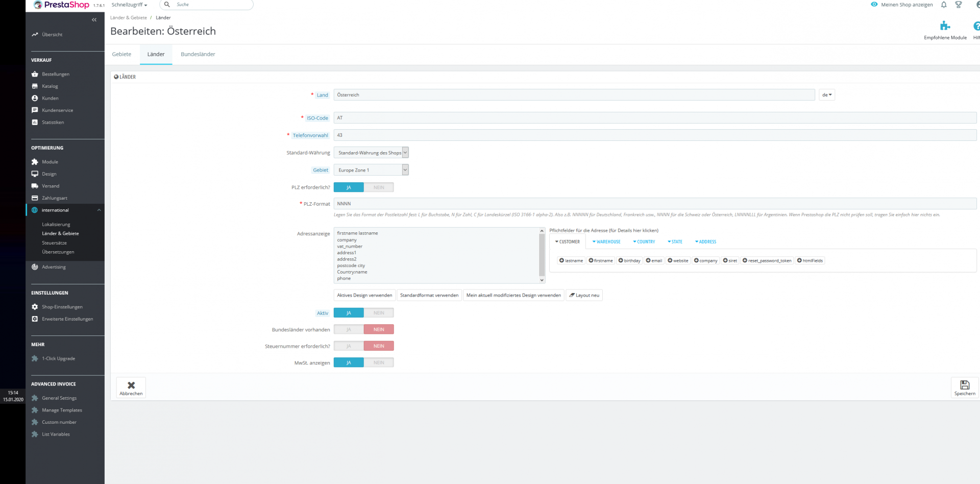Set Bundesländer vorhanden to JA

[x=349, y=330]
